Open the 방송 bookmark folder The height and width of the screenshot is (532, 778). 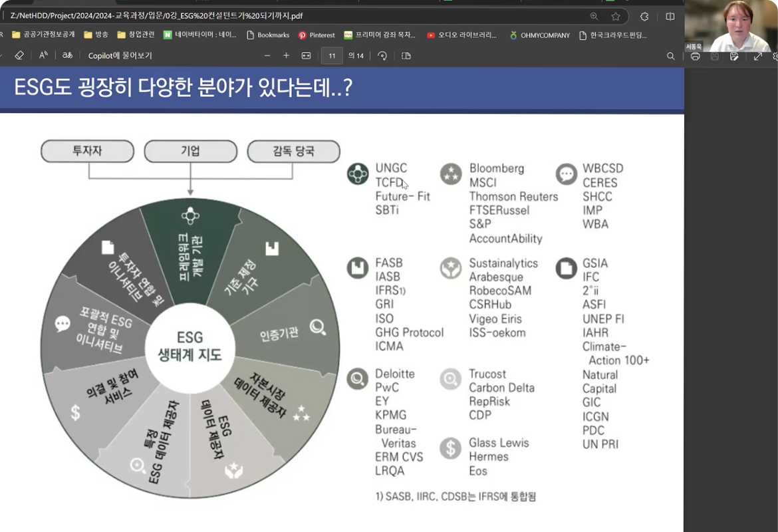[96, 35]
